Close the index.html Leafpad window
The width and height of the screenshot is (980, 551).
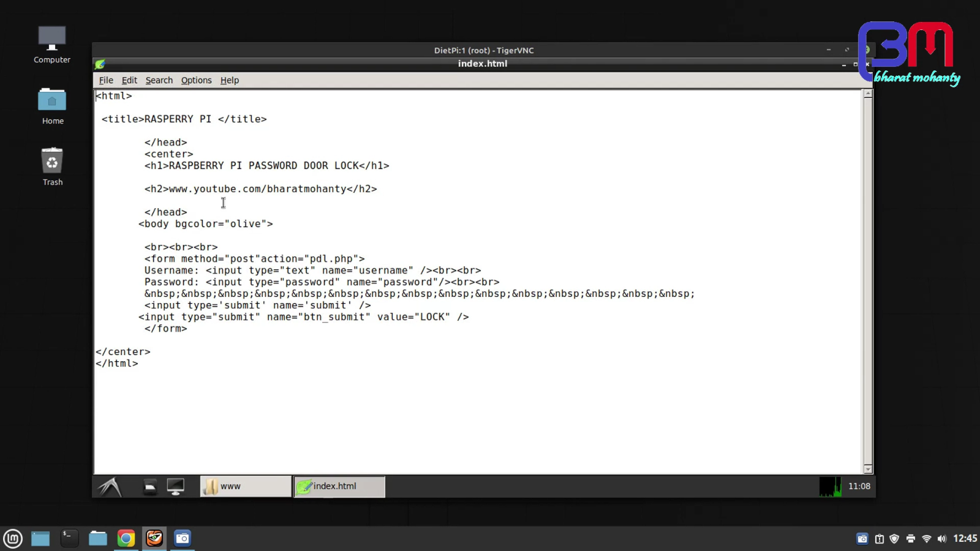pyautogui.click(x=867, y=64)
